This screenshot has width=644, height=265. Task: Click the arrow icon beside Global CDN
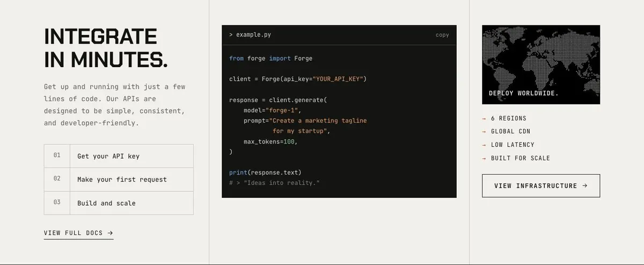(484, 131)
